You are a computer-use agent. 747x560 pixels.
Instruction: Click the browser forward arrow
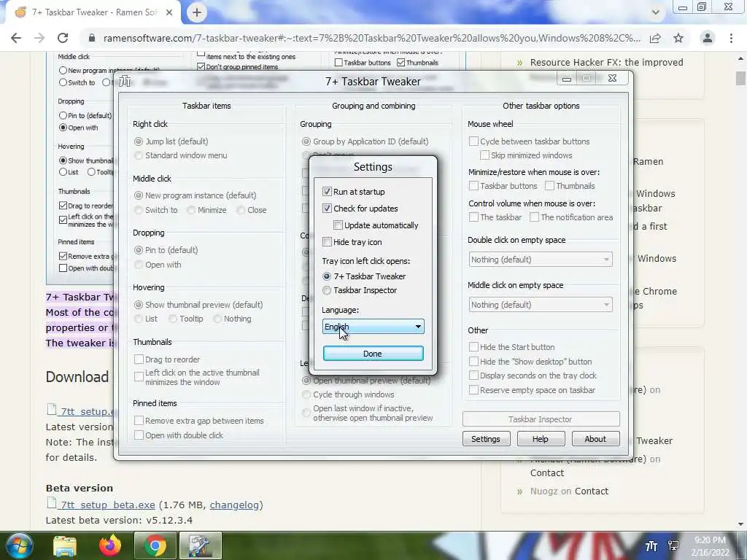point(39,38)
